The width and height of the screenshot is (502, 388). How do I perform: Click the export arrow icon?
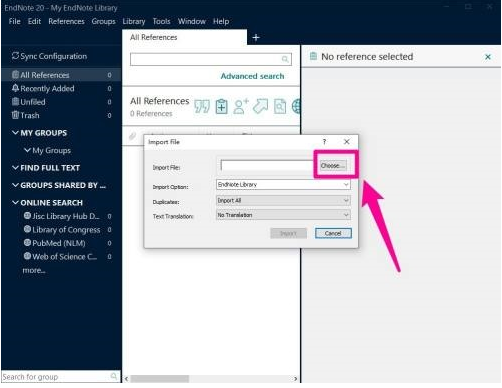coord(260,106)
